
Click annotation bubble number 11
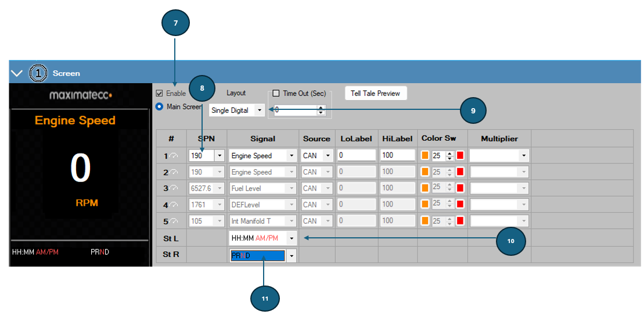pyautogui.click(x=265, y=298)
